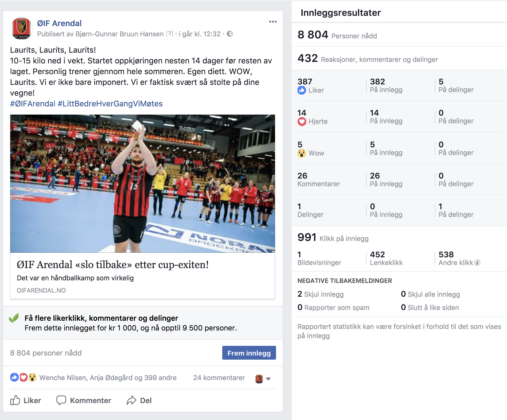Open list of Wenche Nilsen and 399 andre
Viewport: 507px width, 420px height.
coord(108,378)
